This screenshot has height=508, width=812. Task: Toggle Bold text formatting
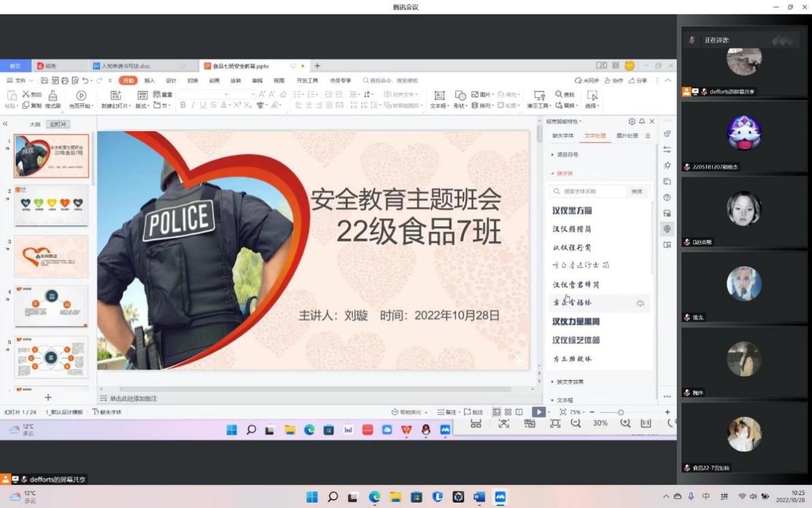click(x=183, y=105)
